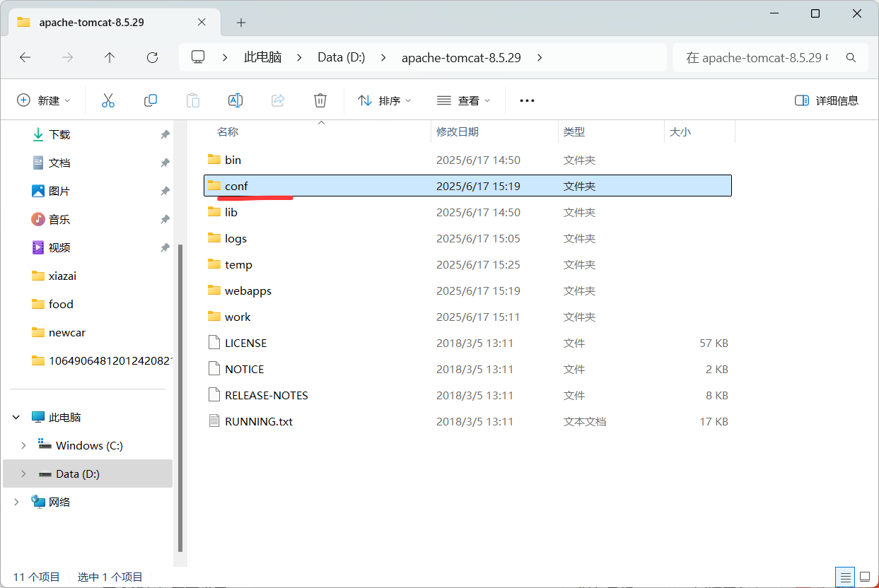Select the conf folder

pos(467,186)
